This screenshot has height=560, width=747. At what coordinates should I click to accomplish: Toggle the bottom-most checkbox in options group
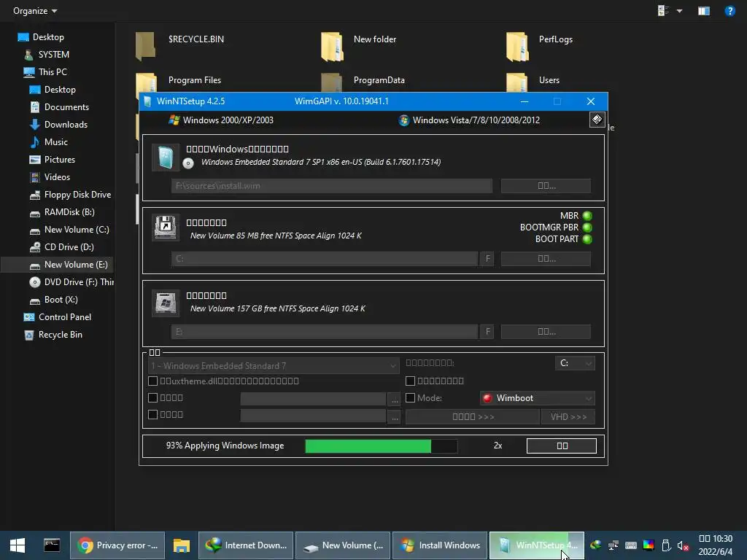153,415
